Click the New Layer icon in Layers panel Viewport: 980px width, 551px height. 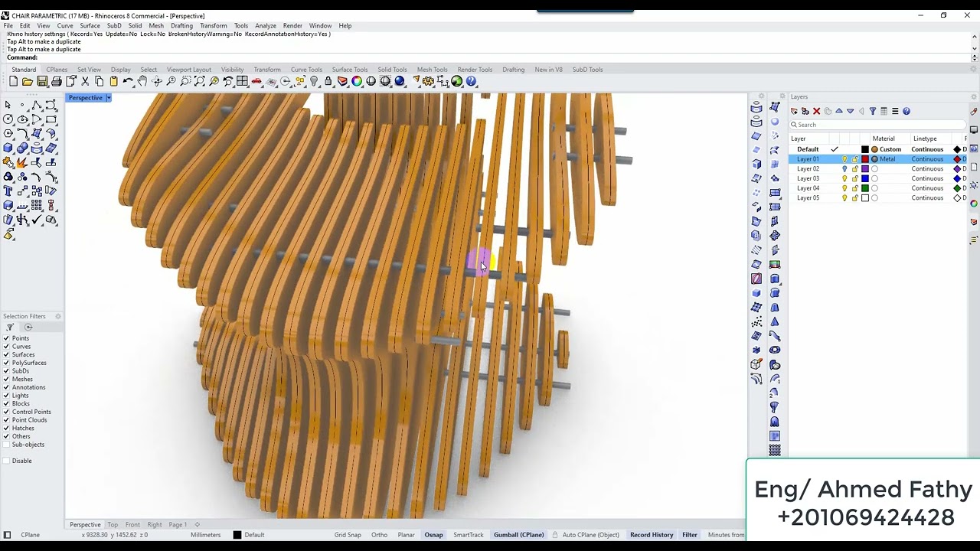click(794, 111)
